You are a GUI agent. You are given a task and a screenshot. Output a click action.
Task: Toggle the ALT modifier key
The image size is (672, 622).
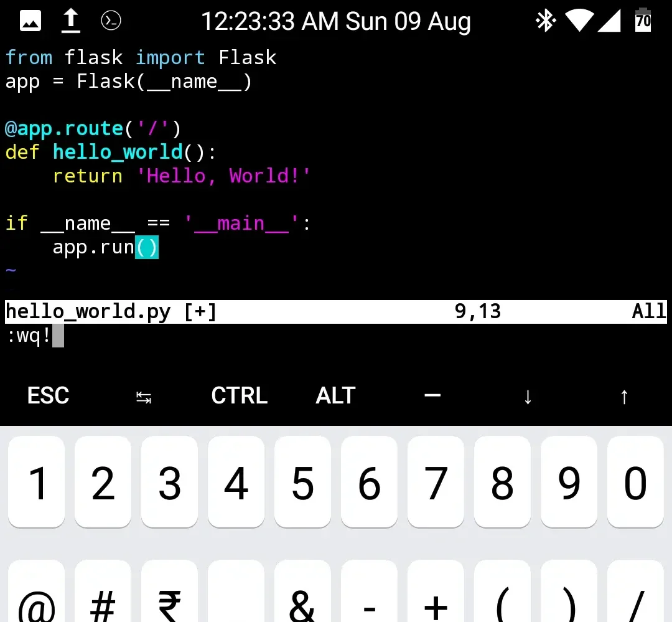(x=335, y=395)
